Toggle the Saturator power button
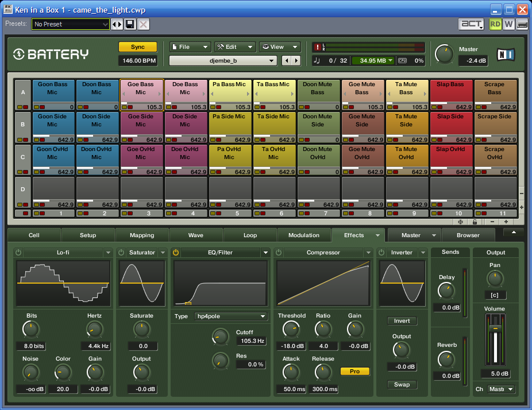 point(121,252)
